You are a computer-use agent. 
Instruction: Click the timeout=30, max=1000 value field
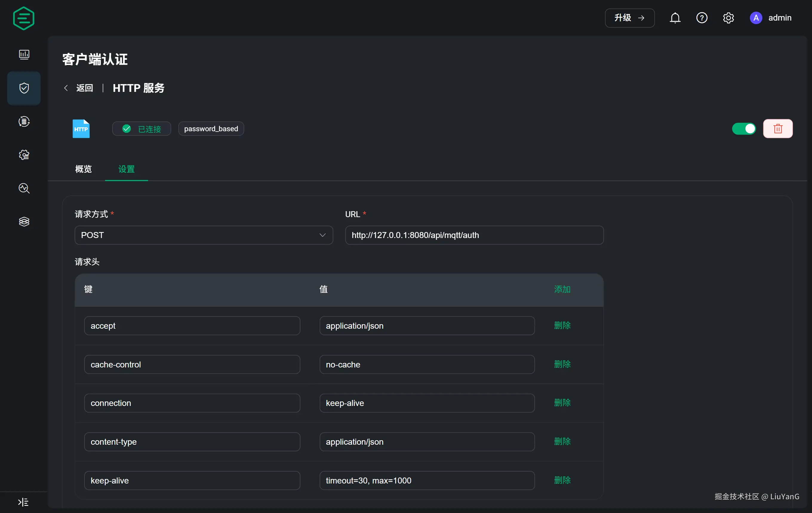pyautogui.click(x=427, y=481)
